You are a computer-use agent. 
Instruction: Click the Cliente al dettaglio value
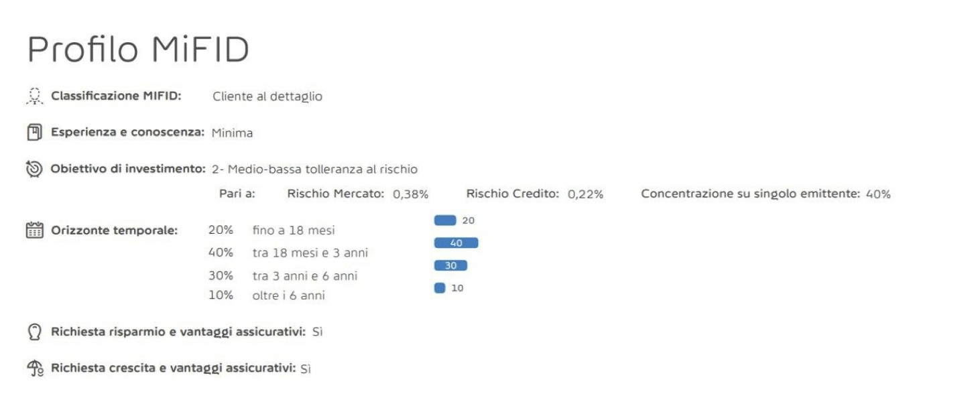pyautogui.click(x=267, y=96)
